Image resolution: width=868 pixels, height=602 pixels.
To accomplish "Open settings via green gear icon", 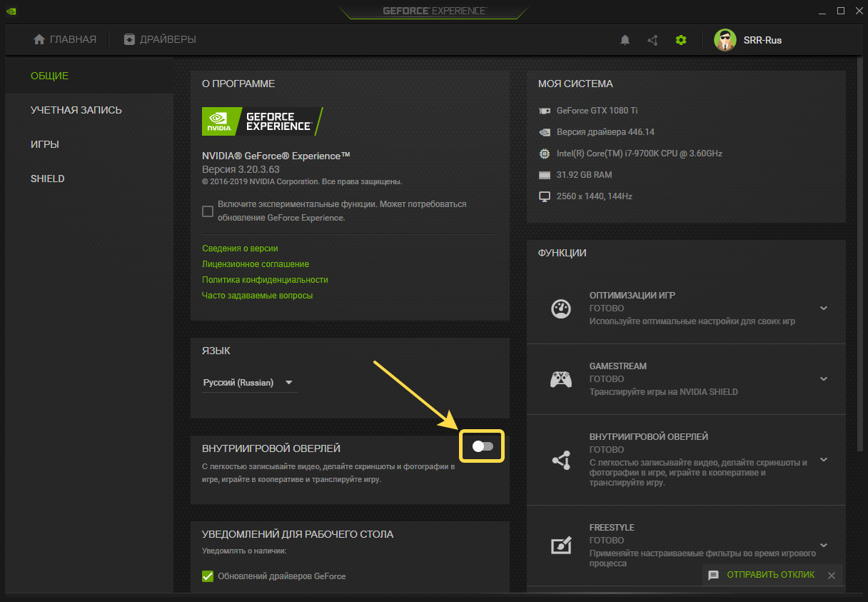I will pyautogui.click(x=681, y=40).
